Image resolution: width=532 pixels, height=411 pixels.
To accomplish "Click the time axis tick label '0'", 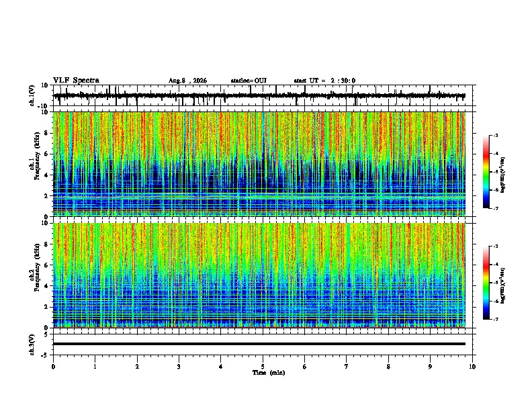I will tap(53, 367).
